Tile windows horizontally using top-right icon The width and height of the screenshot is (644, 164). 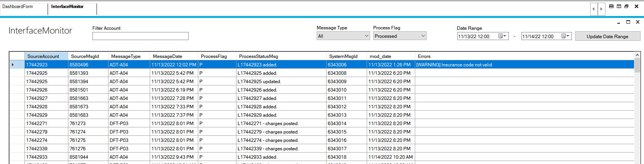click(x=611, y=6)
